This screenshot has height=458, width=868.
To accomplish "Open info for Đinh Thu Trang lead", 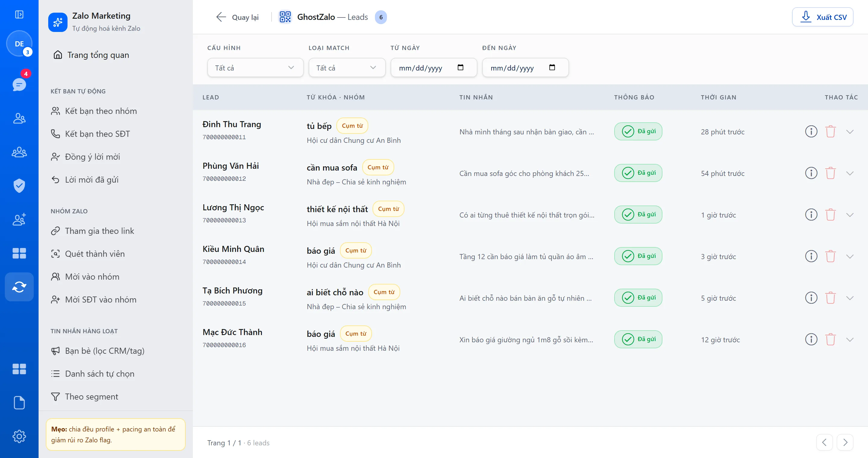I will pyautogui.click(x=811, y=131).
